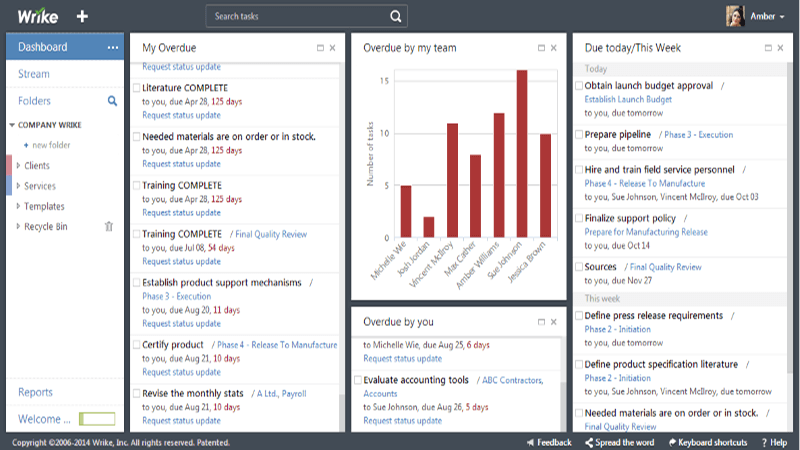Open the Amber account dropdown arrow

782,17
